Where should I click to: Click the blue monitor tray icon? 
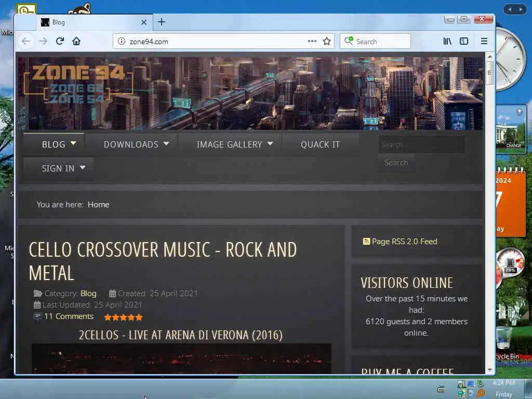471,384
